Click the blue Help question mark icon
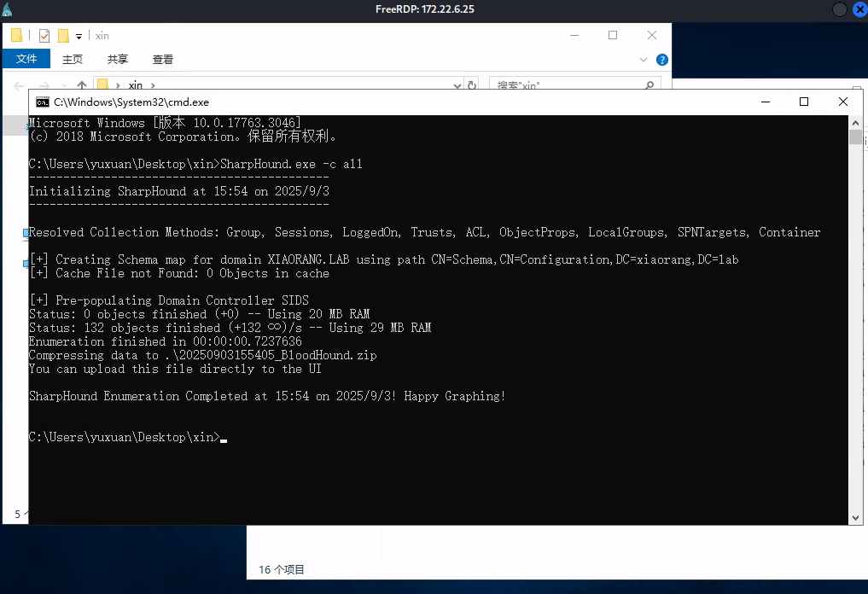This screenshot has height=594, width=868. pos(661,60)
